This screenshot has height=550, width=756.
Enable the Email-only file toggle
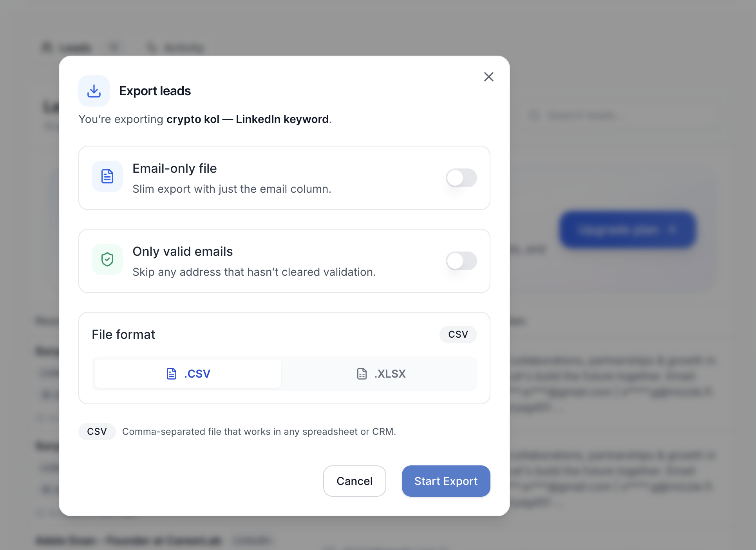click(x=461, y=177)
